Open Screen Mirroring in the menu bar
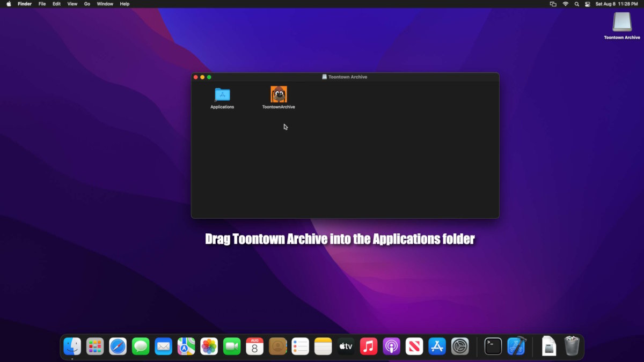This screenshot has height=362, width=644. tap(553, 4)
